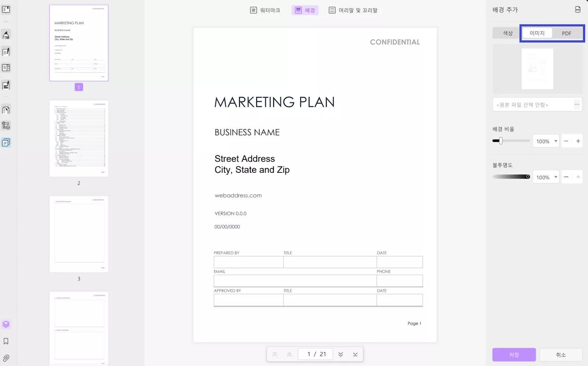Open file browser via three-dots icon
This screenshot has width=588, height=366.
pos(577,104)
